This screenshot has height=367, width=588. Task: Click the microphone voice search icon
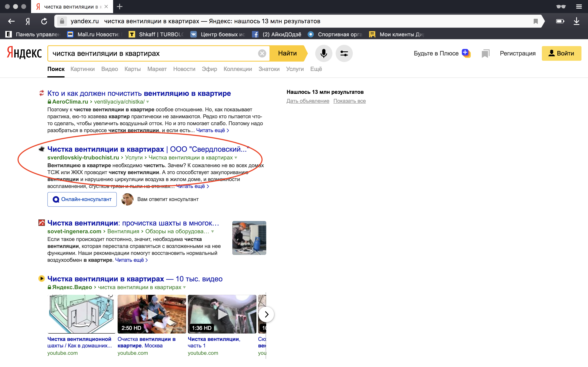(323, 53)
